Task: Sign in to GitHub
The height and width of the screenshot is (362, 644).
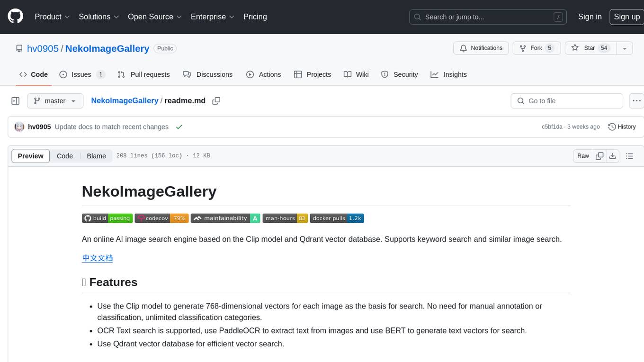Action: click(x=590, y=17)
